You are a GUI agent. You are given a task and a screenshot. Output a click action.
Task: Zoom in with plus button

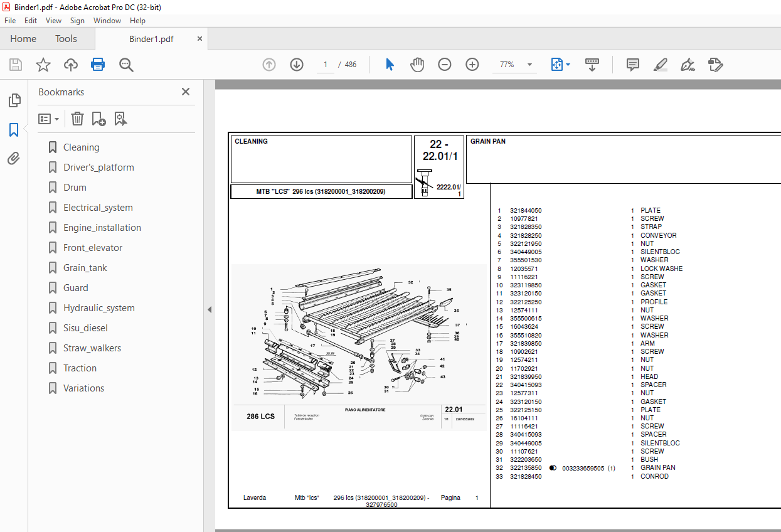(x=472, y=65)
